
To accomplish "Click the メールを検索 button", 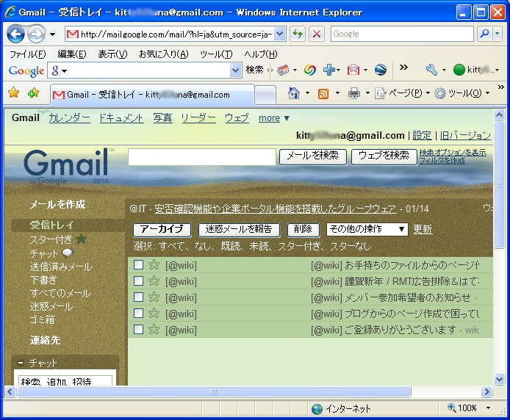I will pos(313,156).
